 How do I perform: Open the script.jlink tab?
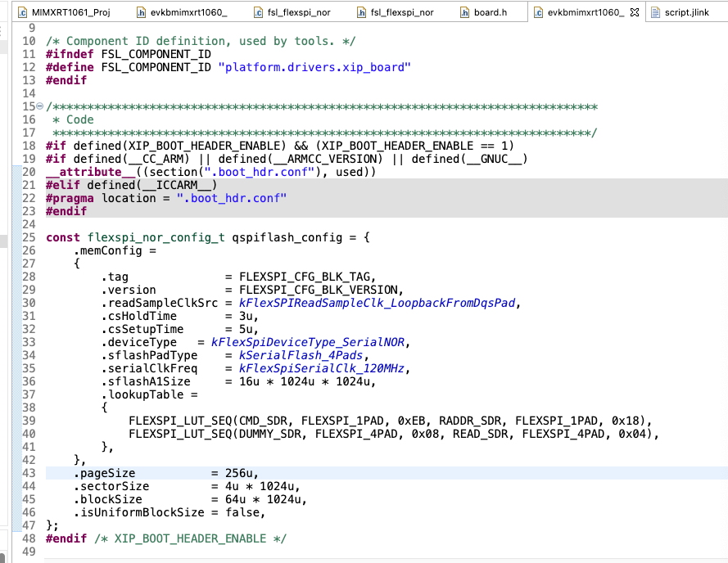pos(686,11)
